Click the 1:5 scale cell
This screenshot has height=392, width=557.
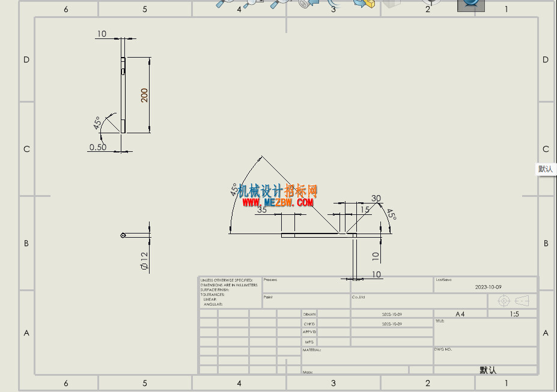point(514,314)
